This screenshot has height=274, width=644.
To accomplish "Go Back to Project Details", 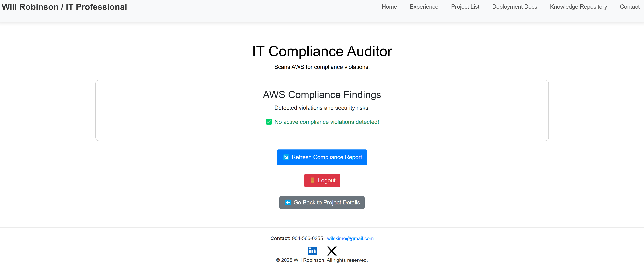I will 322,202.
